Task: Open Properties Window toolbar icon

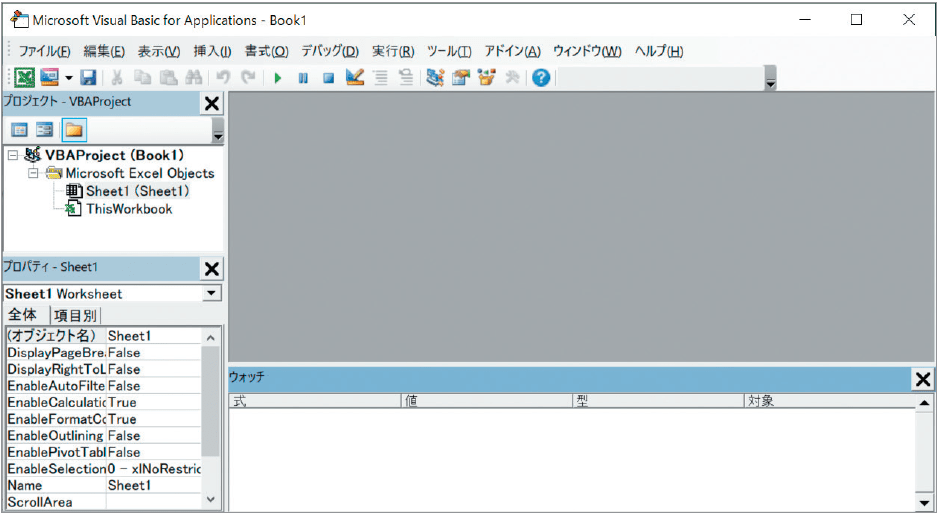Action: click(461, 77)
